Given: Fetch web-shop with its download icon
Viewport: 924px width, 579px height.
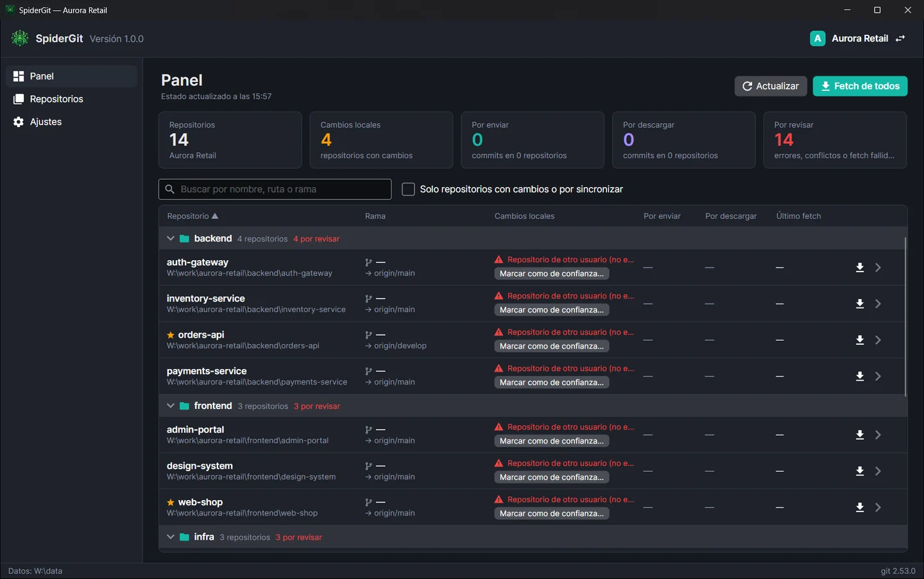Looking at the screenshot, I should pos(860,508).
